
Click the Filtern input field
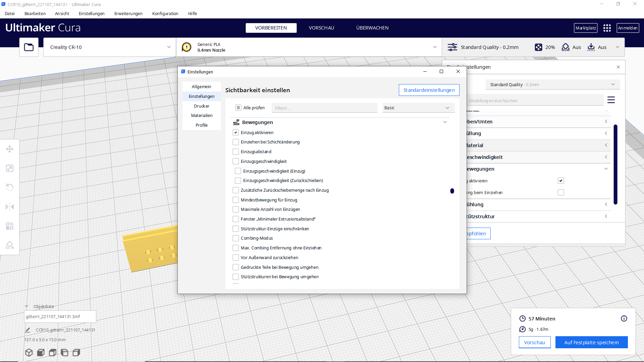(x=324, y=108)
